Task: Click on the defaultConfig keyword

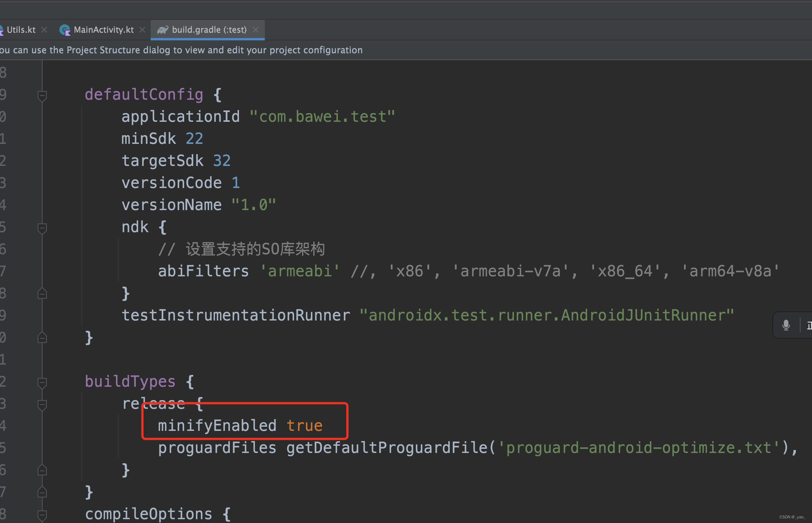Action: pos(144,94)
